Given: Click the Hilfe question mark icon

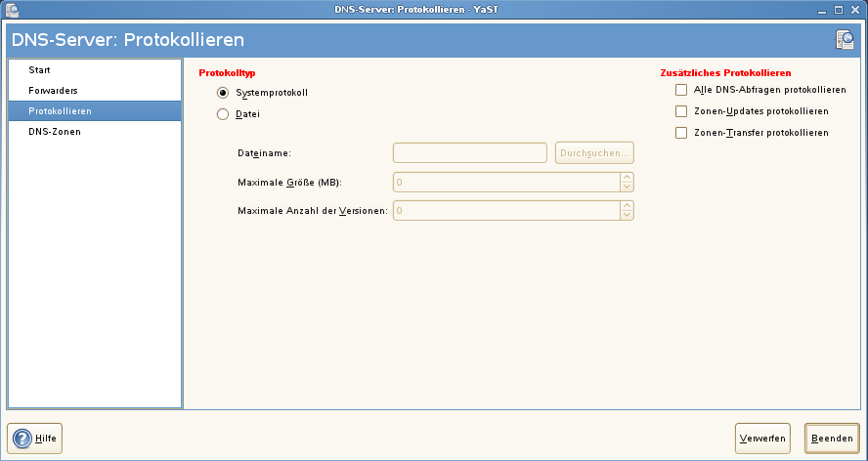Looking at the screenshot, I should [22, 439].
